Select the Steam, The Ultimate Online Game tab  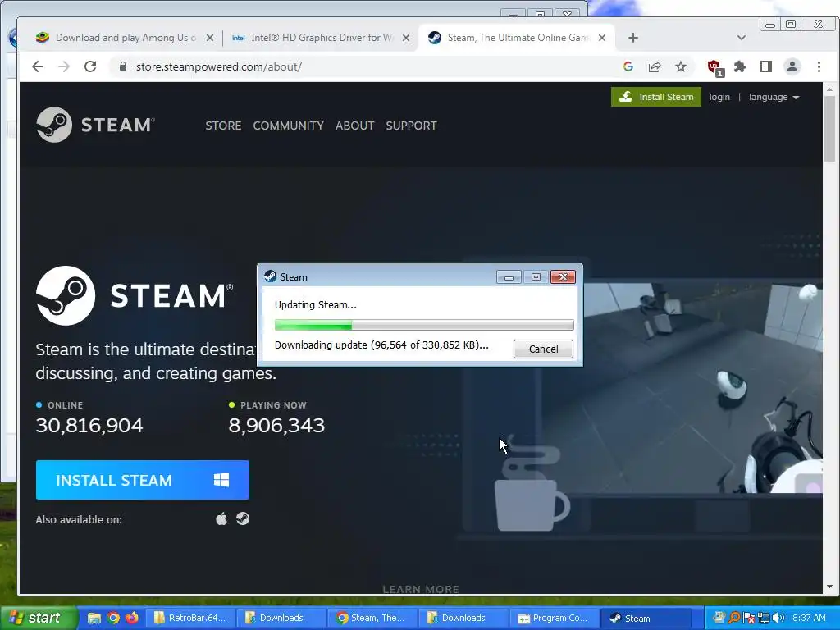(x=517, y=38)
